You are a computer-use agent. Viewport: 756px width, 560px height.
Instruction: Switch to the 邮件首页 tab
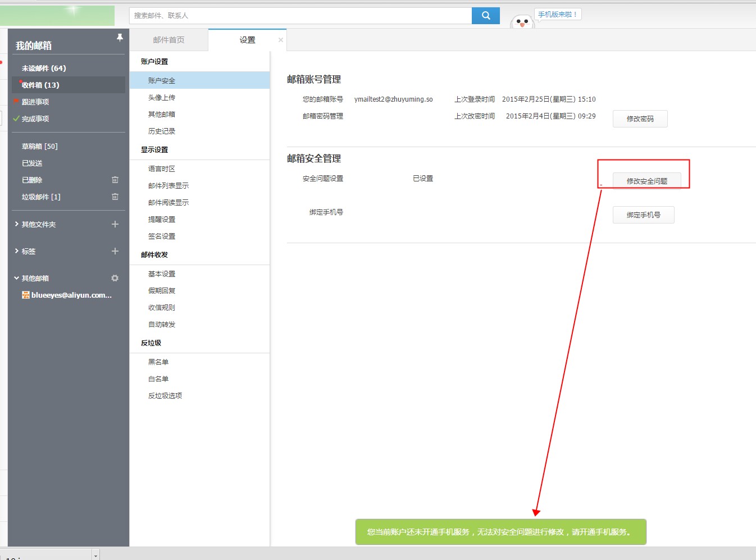pos(168,39)
